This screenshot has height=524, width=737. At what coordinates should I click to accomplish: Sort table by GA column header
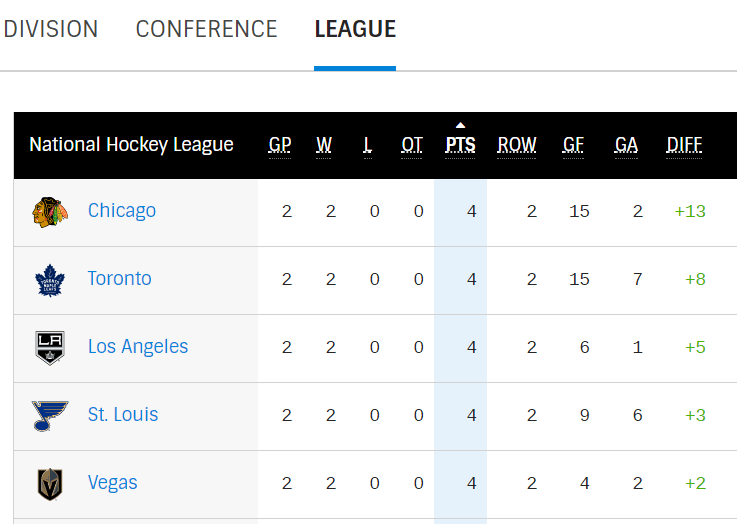pyautogui.click(x=626, y=145)
